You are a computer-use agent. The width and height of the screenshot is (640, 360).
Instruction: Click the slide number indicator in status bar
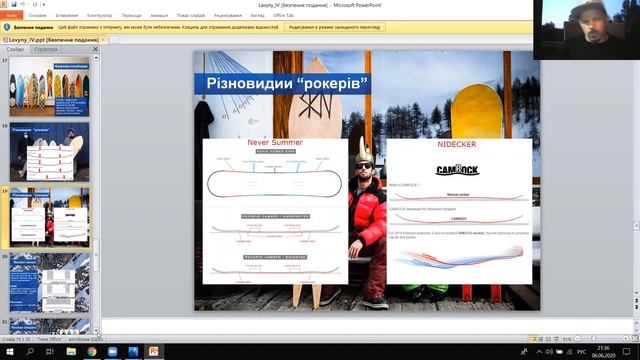tap(16, 339)
